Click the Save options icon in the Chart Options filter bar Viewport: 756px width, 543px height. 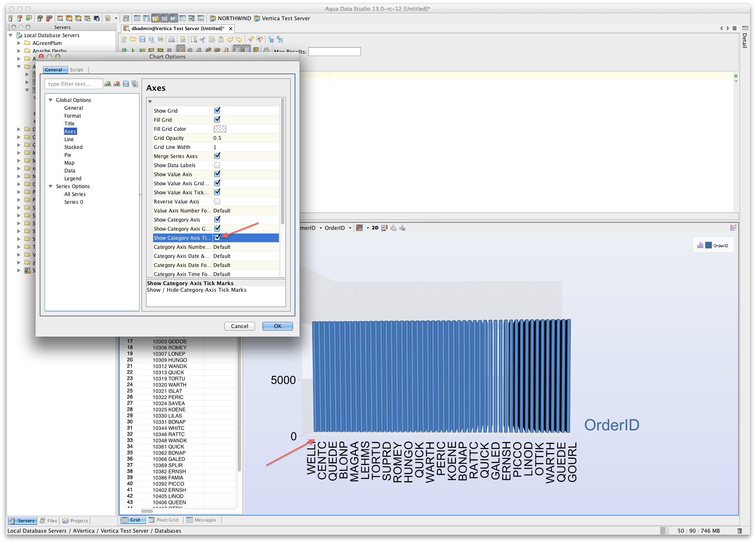[x=126, y=84]
